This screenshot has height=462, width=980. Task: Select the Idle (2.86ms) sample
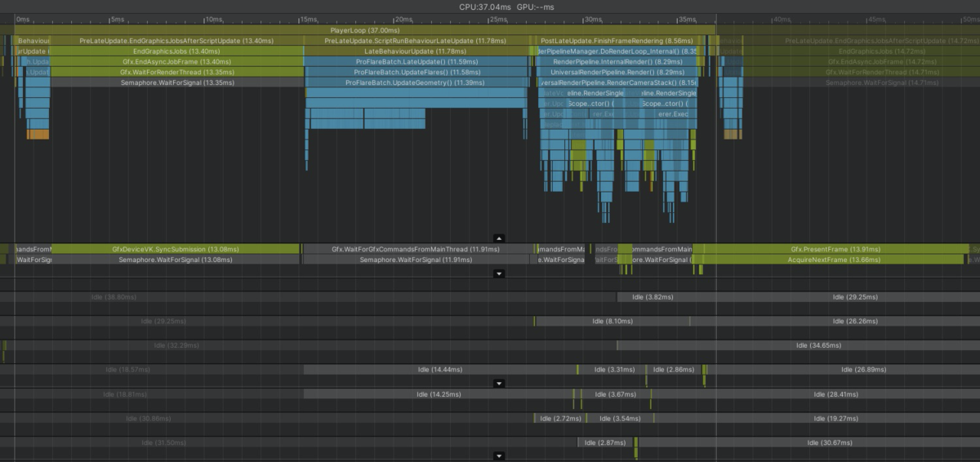[675, 370]
